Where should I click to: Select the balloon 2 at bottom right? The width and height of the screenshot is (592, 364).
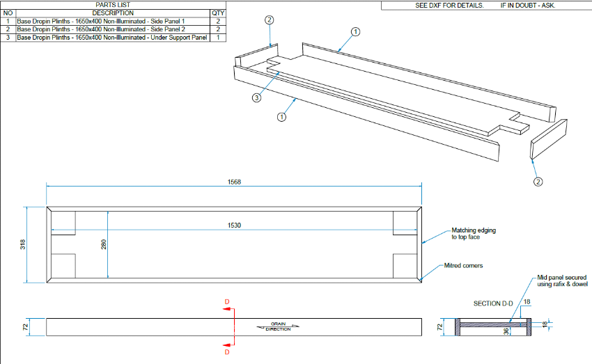(538, 182)
